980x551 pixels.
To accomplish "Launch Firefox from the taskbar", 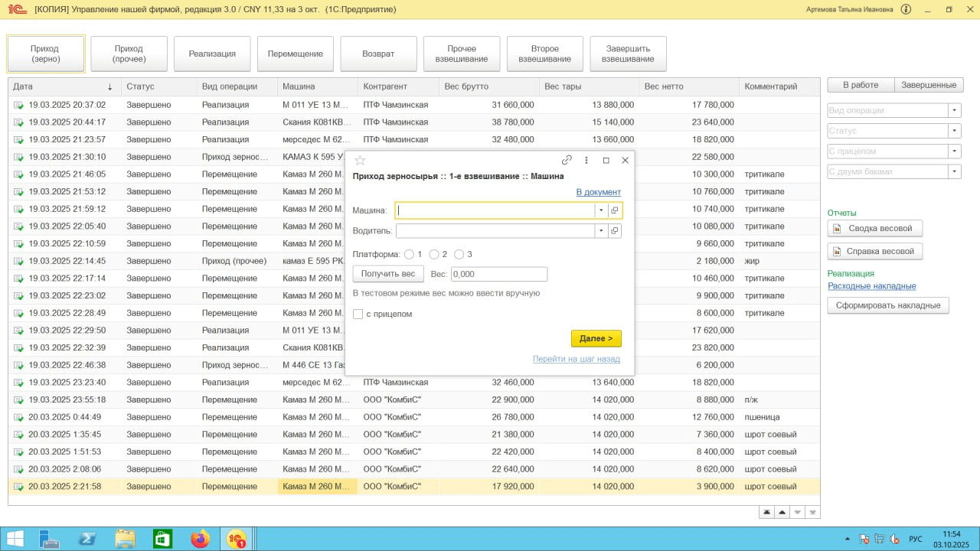I will coord(200,539).
